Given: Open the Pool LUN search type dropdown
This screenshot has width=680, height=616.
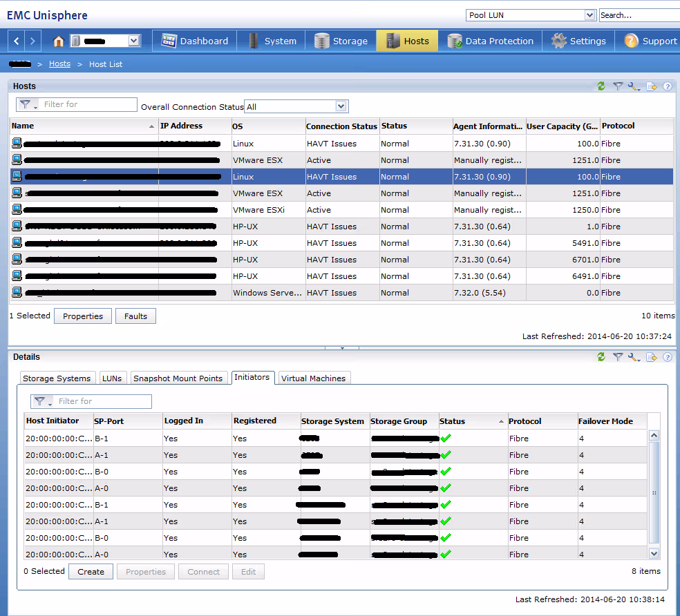Looking at the screenshot, I should (589, 15).
